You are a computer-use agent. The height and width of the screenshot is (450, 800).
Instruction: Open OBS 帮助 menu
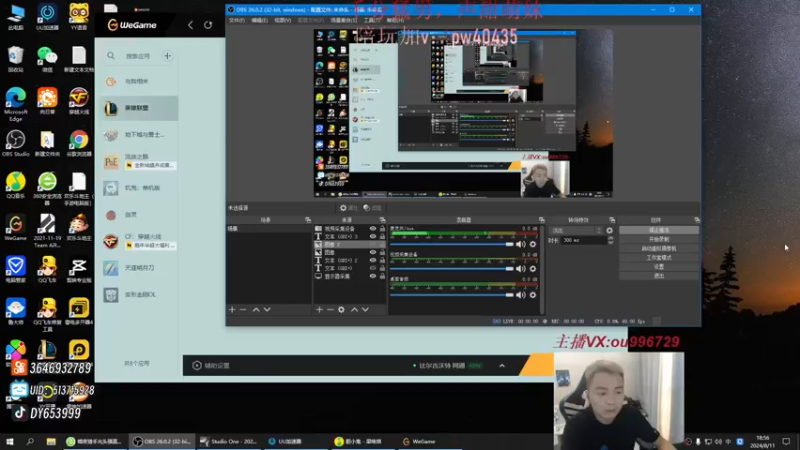click(394, 20)
